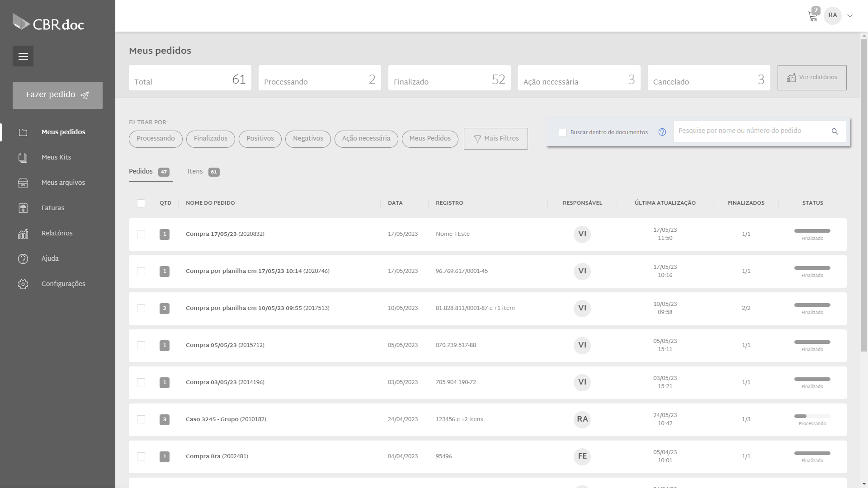Image resolution: width=868 pixels, height=488 pixels.
Task: Select the Cancelado summary card
Action: [709, 78]
